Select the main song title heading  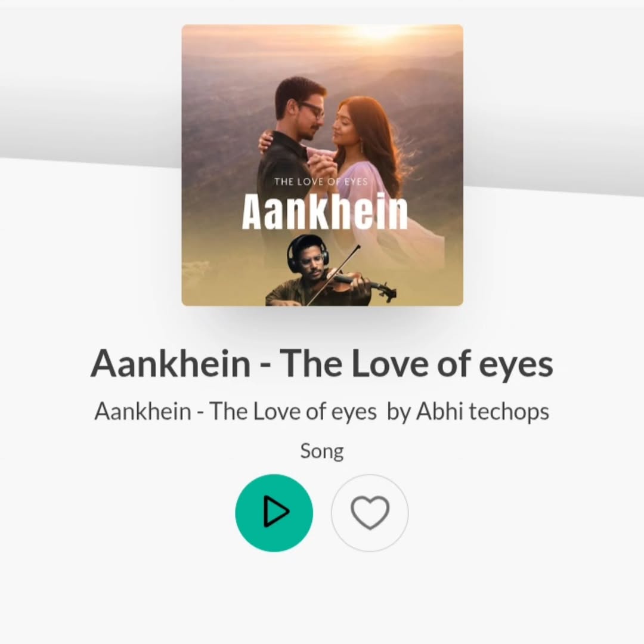click(321, 364)
